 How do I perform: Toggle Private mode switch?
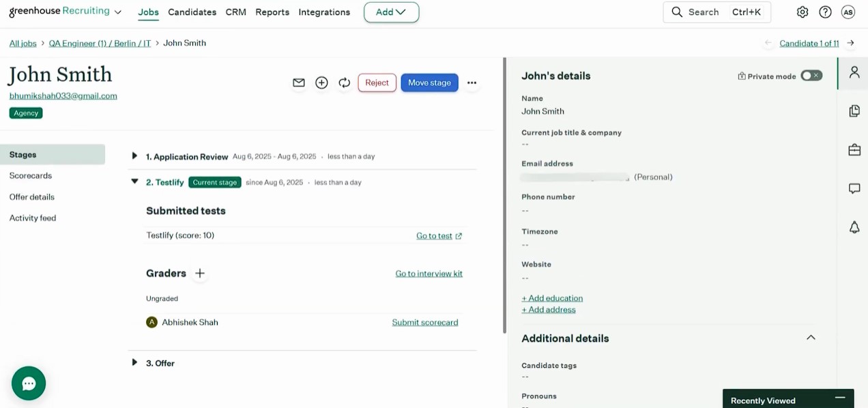[x=811, y=76]
